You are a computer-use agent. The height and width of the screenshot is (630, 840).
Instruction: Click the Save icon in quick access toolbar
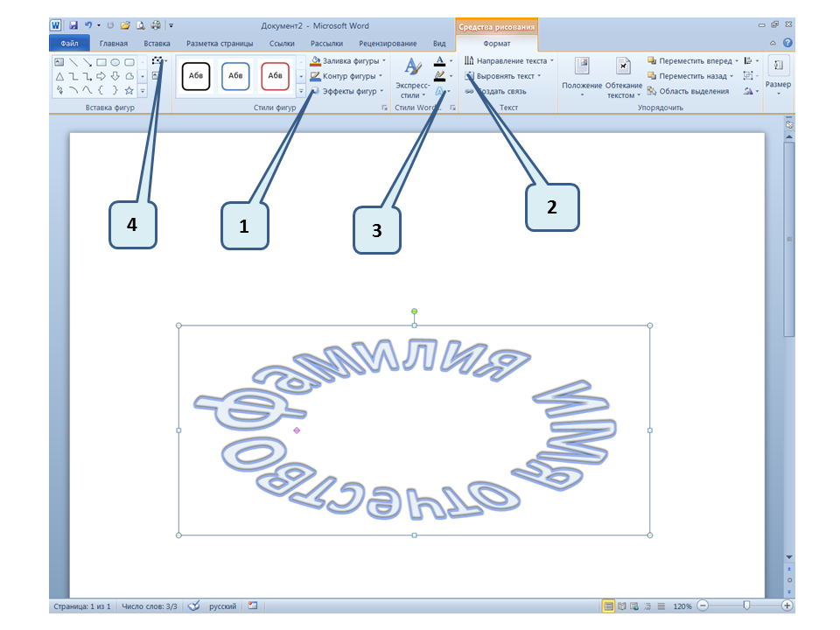coord(73,26)
